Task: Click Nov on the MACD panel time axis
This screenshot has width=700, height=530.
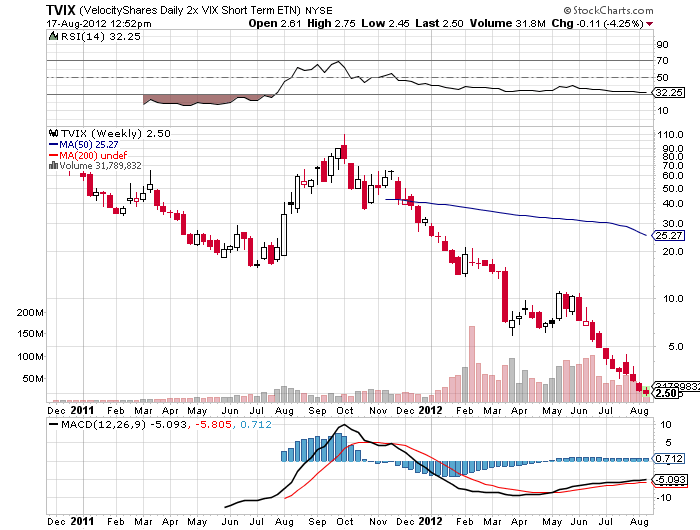Action: coord(378,522)
